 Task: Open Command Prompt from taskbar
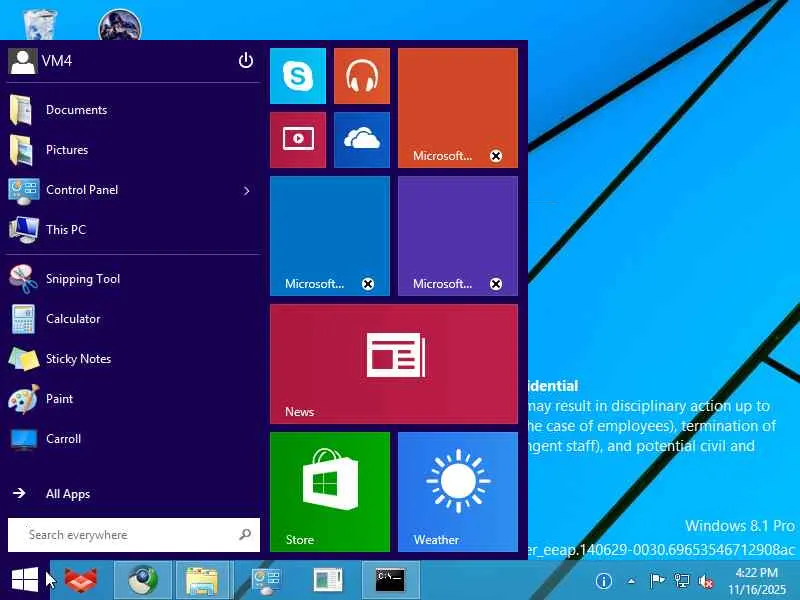point(390,580)
